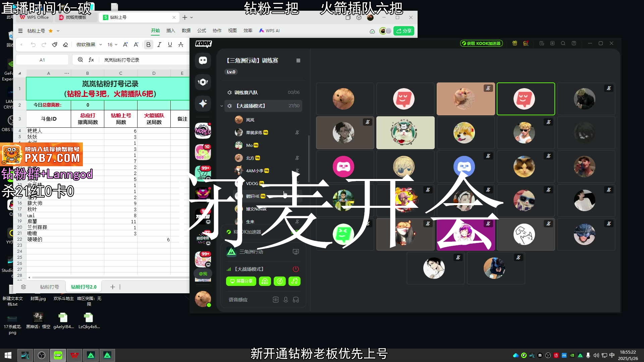Collapse the 【大战场模式】 channel member list
The height and width of the screenshot is (362, 644).
[x=222, y=106]
